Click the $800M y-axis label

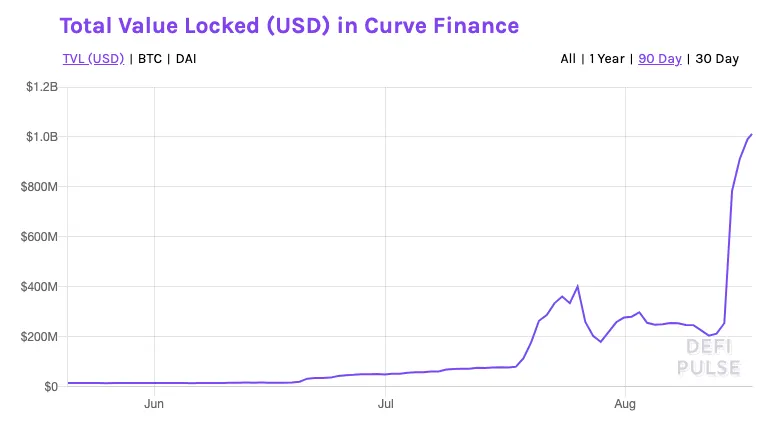40,187
